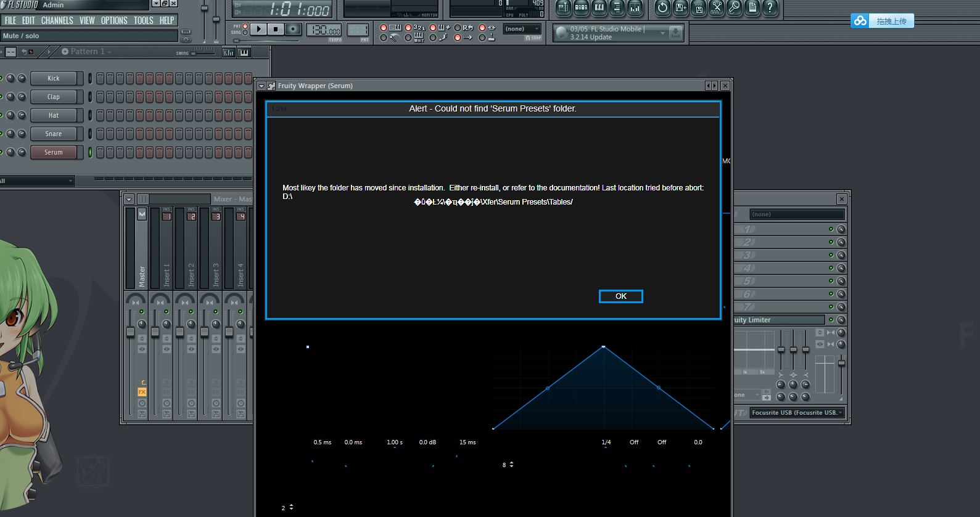Click the pattern number display
Screen dimensions: 980x517
pos(358,30)
